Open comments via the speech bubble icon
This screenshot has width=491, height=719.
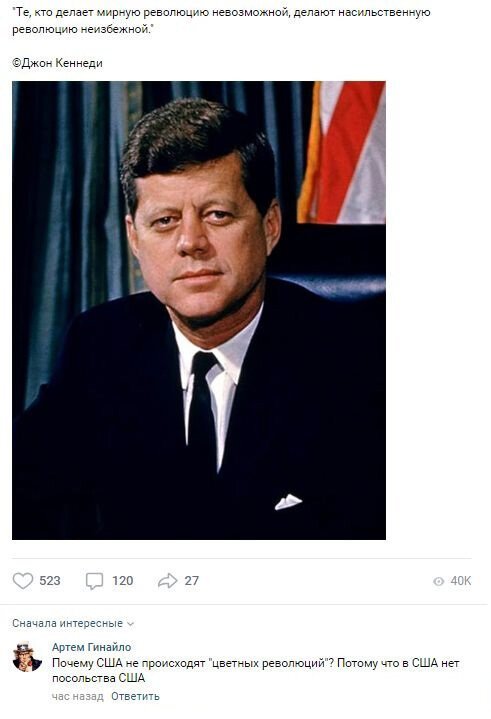94,581
